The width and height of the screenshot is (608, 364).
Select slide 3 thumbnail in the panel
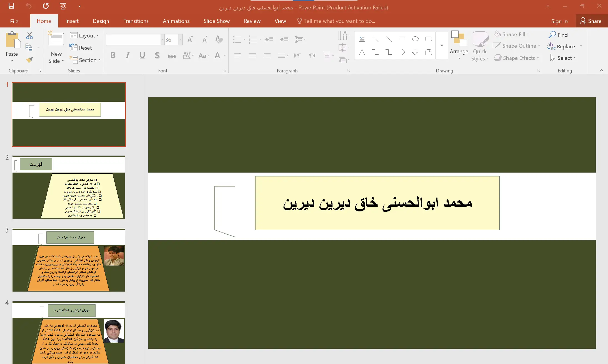coord(69,260)
